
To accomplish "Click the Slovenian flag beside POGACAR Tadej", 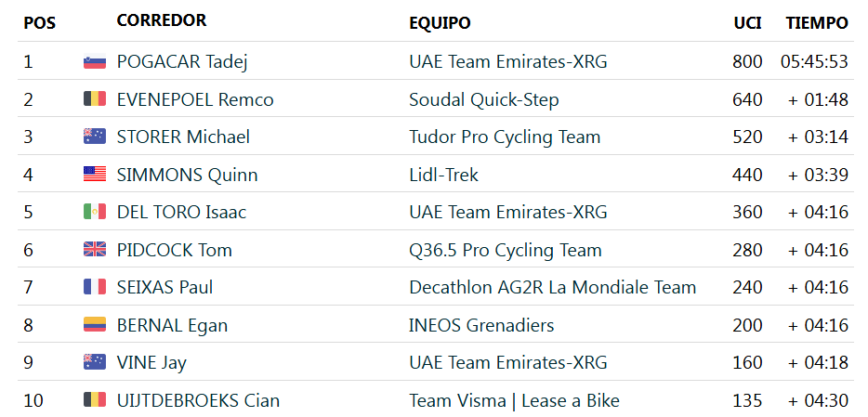I will (x=94, y=62).
